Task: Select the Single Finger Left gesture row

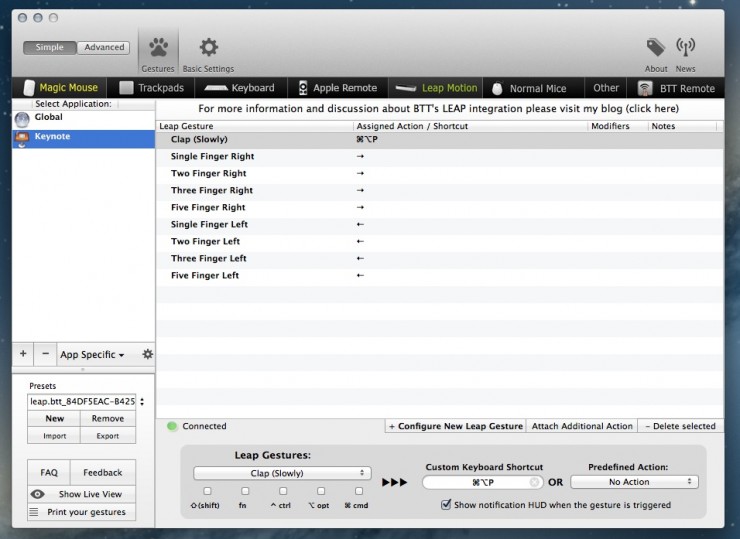Action: coord(439,224)
